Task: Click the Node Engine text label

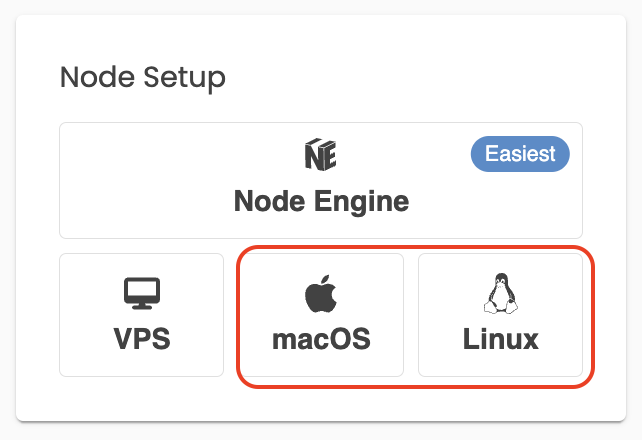Action: (x=321, y=201)
